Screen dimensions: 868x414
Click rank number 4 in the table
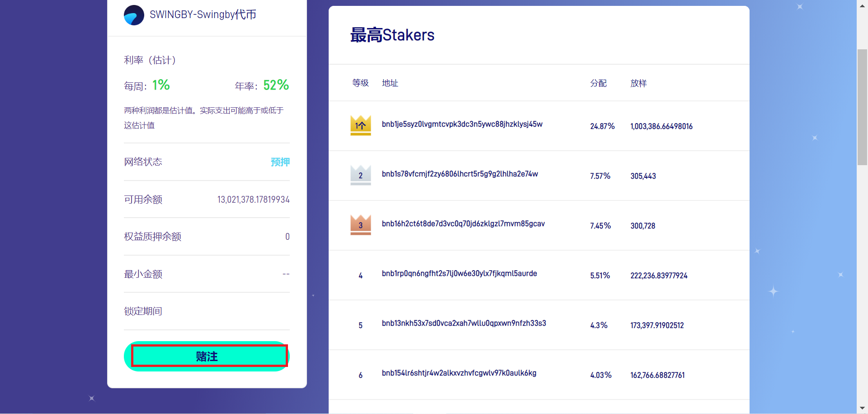pos(360,276)
